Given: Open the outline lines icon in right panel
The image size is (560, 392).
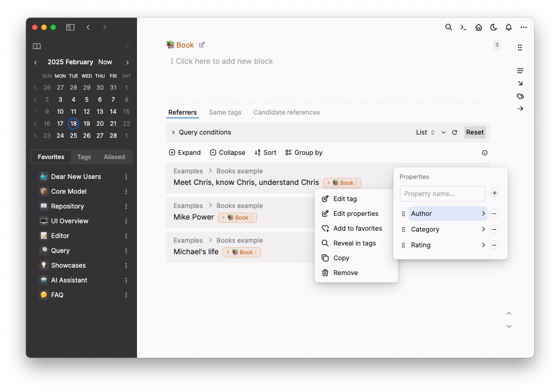Looking at the screenshot, I should [x=520, y=71].
